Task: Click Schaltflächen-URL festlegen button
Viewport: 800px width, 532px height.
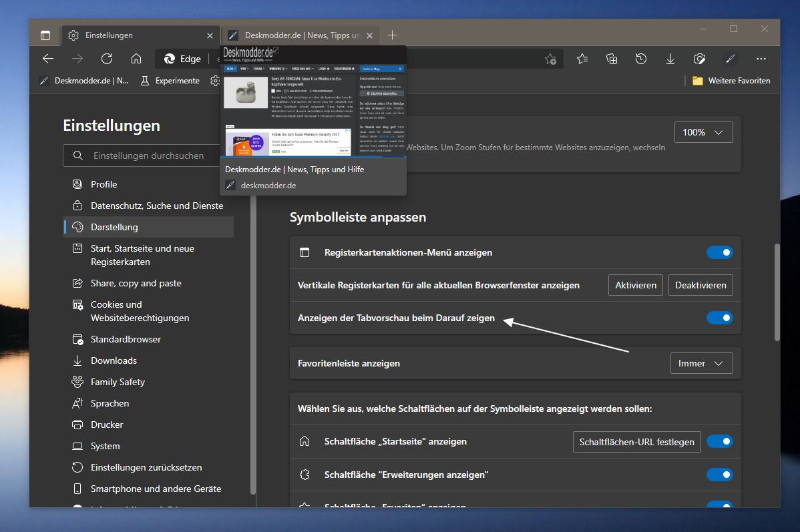Action: [x=637, y=442]
